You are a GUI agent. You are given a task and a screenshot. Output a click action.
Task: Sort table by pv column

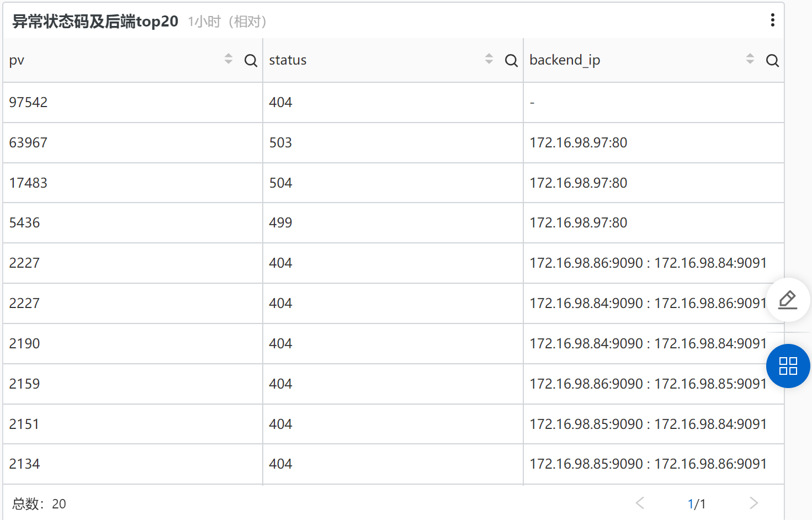pos(229,59)
